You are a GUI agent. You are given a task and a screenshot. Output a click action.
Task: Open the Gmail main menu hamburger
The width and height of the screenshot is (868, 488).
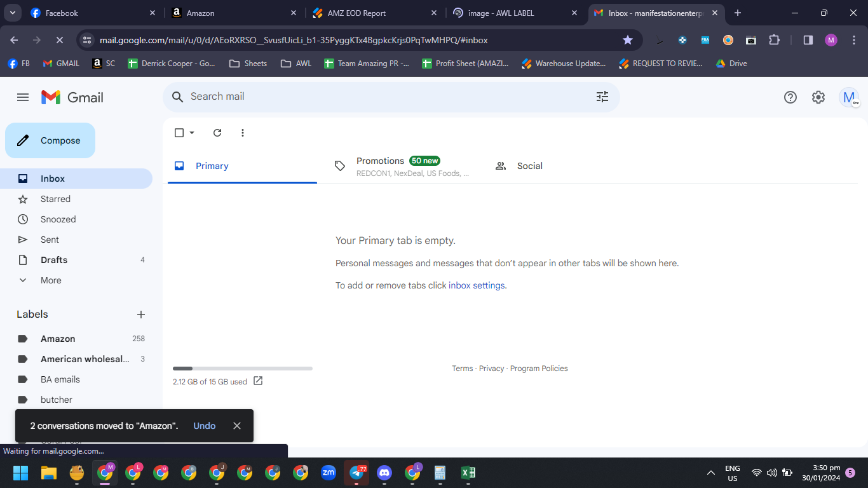pos(23,97)
